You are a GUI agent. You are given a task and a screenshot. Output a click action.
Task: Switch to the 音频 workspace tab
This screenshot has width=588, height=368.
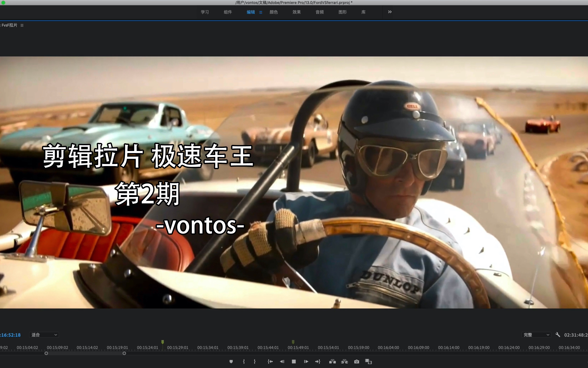pyautogui.click(x=320, y=12)
